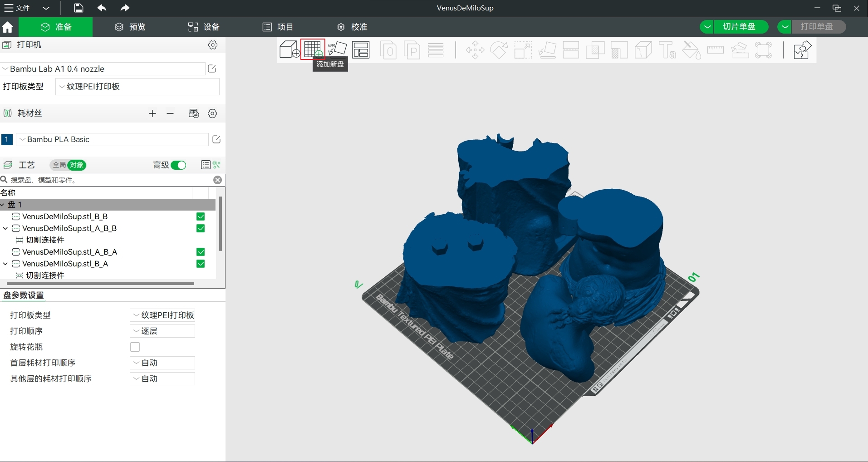
Task: Remove a filament with the minus icon
Action: [170, 113]
